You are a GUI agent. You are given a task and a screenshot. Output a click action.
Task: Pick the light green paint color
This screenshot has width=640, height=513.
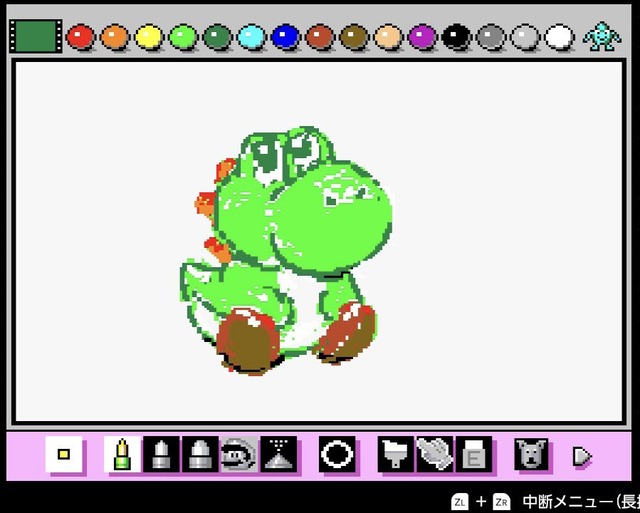tap(183, 37)
